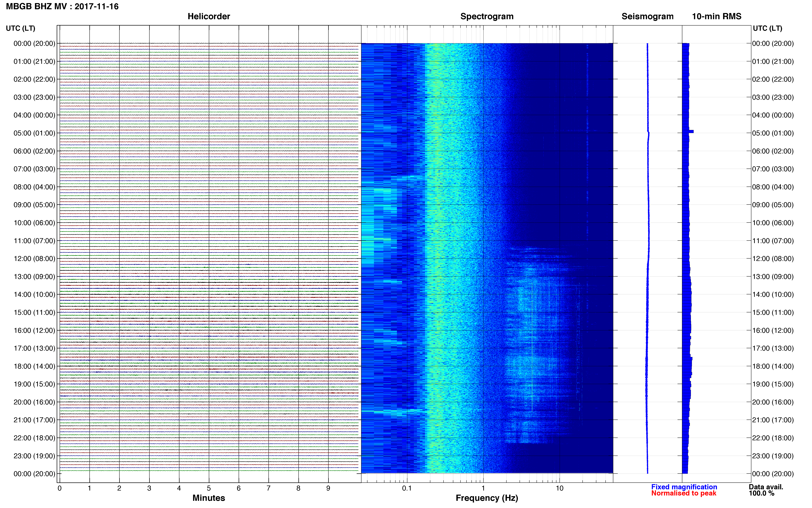Click 09:00 (05:00) label beside the RMS panel
Screen dimensions: 812x508
(773, 205)
